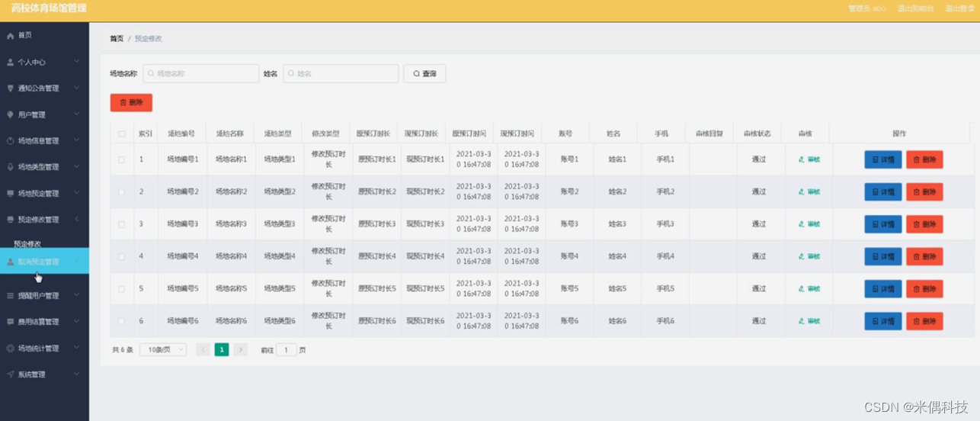Viewport: 980px width, 421px height.
Task: Click the icon beside 通知公告管理
Action: point(11,88)
